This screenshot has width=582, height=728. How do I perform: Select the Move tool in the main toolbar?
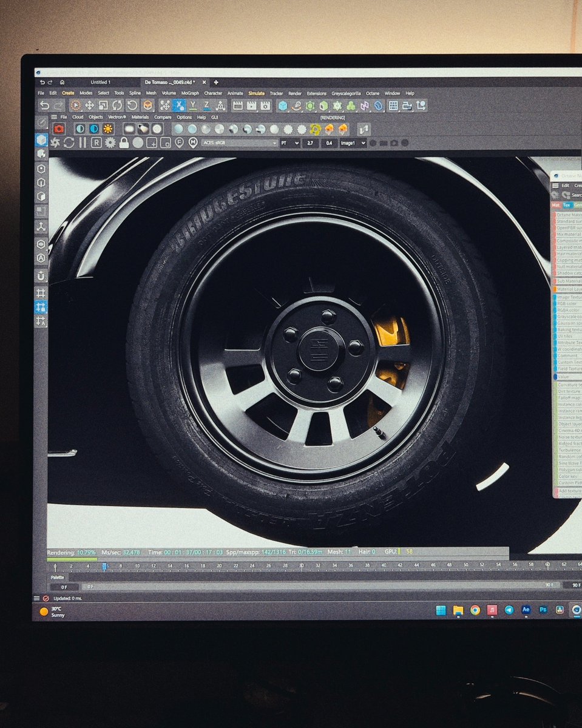tap(89, 105)
